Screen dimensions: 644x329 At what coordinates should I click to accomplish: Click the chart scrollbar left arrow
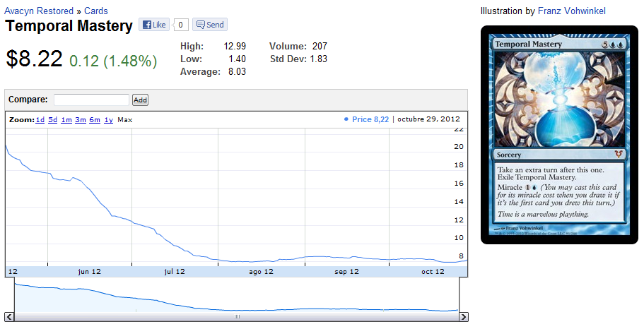[x=9, y=317]
